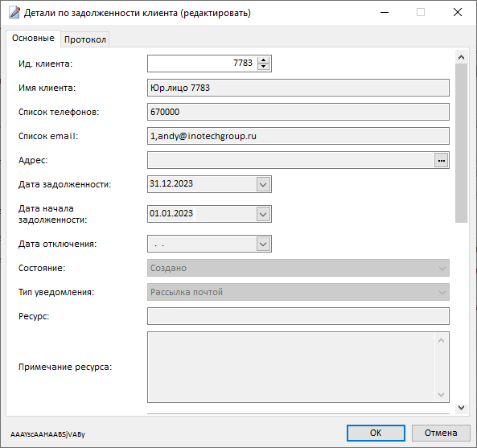Click the Отмена button
The height and width of the screenshot is (448, 477).
441,433
